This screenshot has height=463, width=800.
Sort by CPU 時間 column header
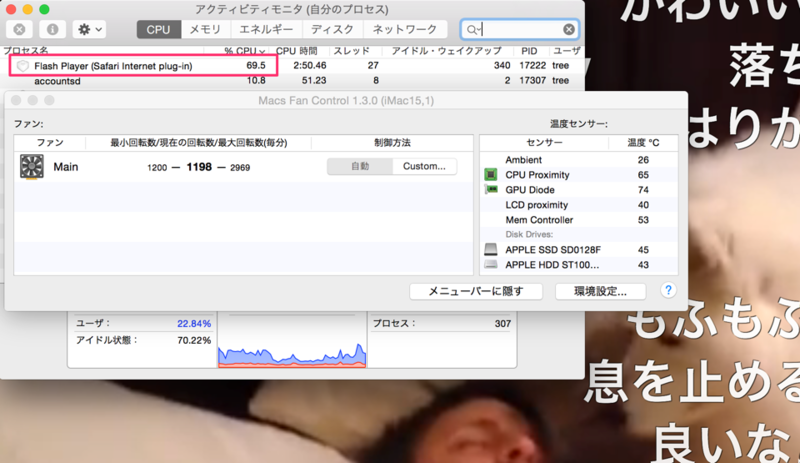pos(296,51)
